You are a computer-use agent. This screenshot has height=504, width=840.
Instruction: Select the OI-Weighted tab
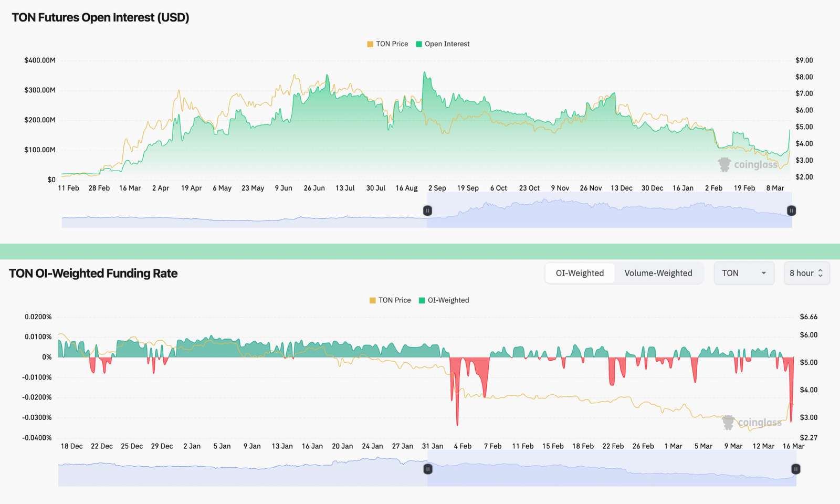(x=580, y=273)
